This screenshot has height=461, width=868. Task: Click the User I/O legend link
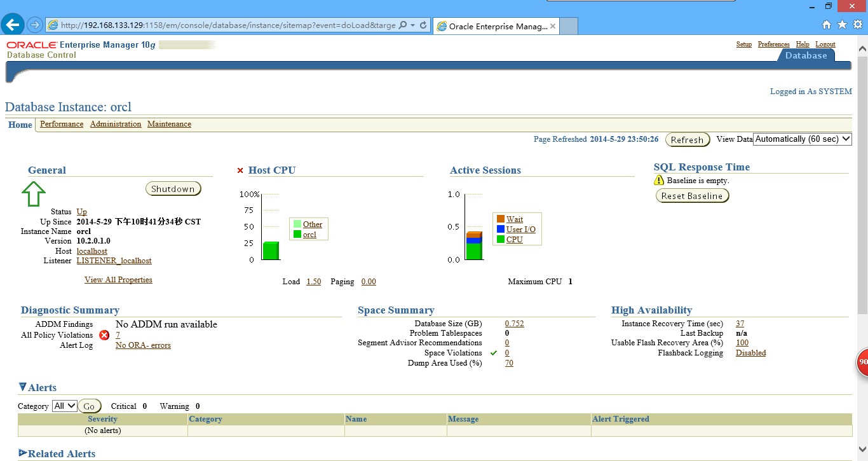tap(521, 230)
